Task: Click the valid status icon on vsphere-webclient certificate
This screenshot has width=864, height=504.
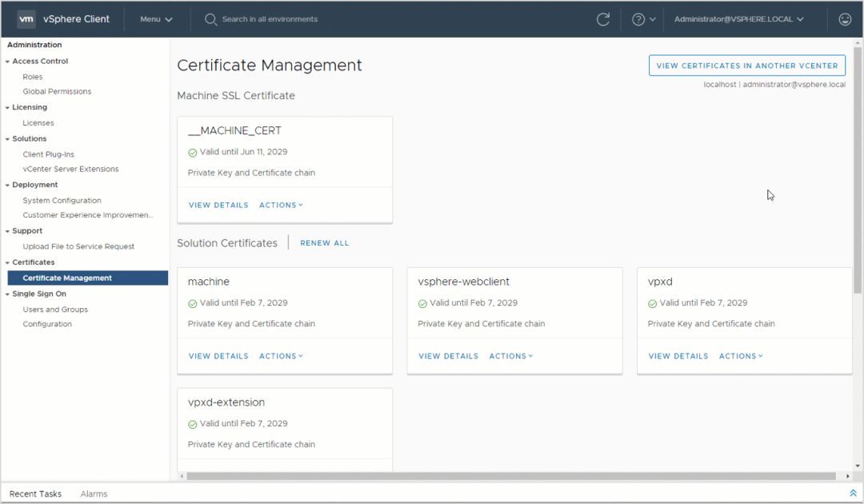Action: pyautogui.click(x=422, y=303)
